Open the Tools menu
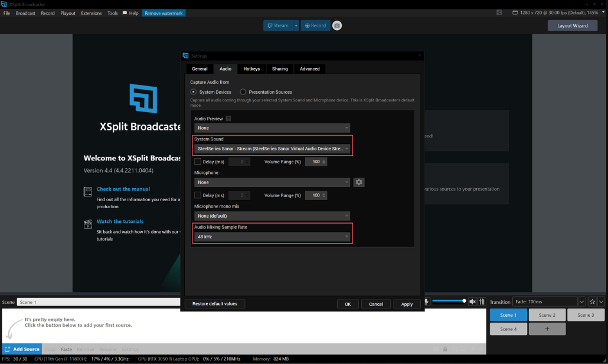This screenshot has height=364, width=608. [x=112, y=13]
